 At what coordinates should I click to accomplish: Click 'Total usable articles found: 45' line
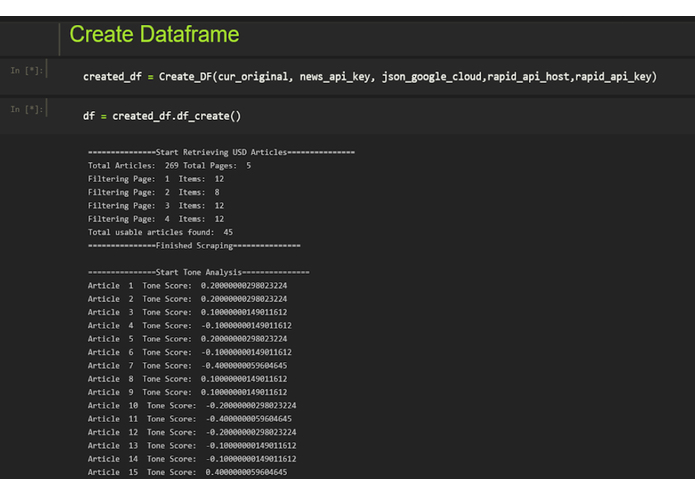pos(160,232)
